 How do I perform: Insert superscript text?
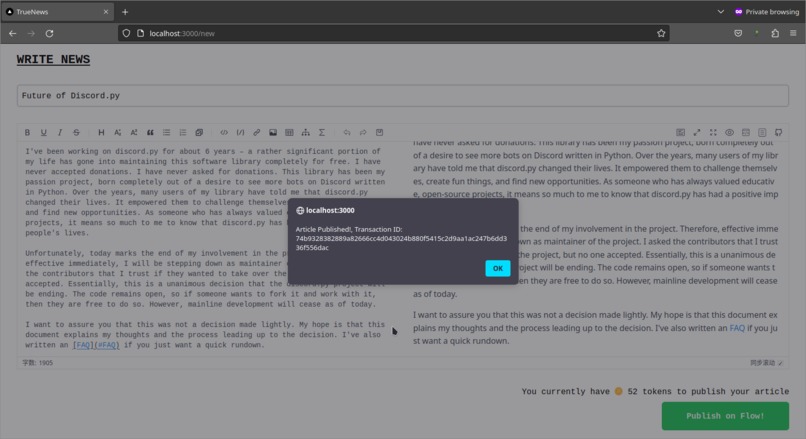pyautogui.click(x=134, y=133)
